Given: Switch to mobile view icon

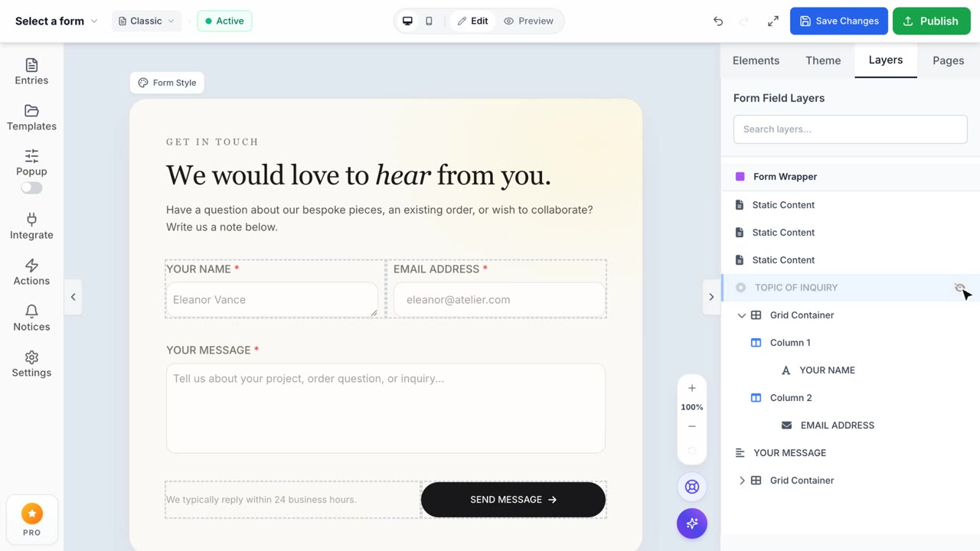Looking at the screenshot, I should (x=429, y=21).
